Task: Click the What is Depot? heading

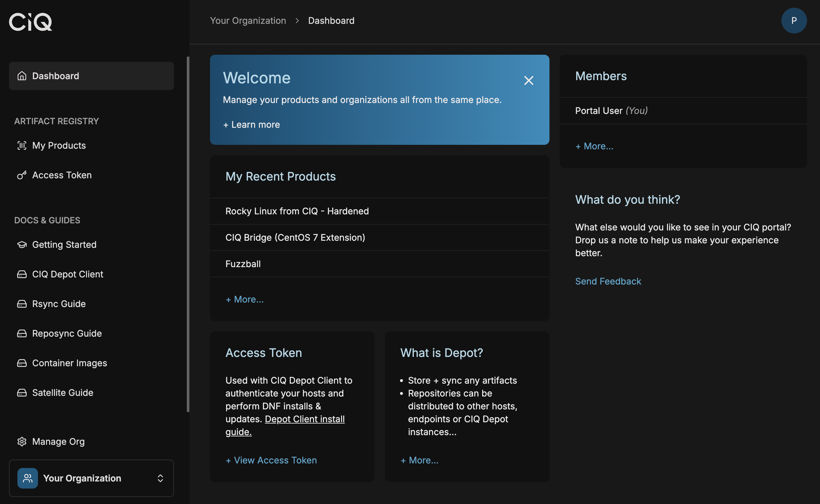Action: point(442,353)
